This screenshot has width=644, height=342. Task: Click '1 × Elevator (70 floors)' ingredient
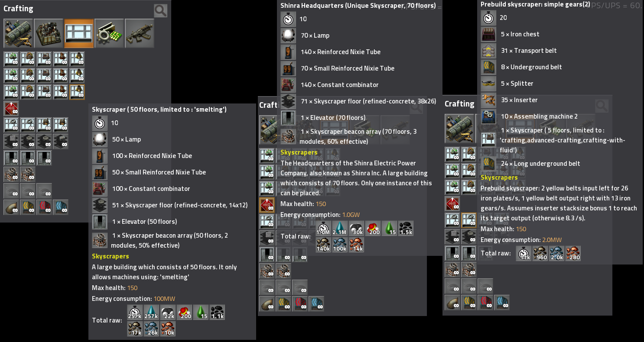click(333, 118)
